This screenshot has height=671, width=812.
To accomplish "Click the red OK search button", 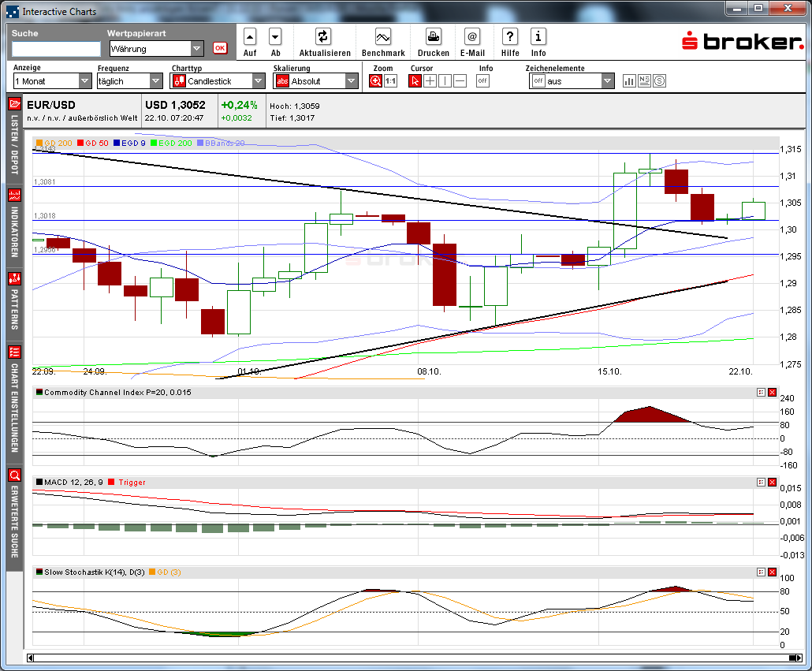I will pyautogui.click(x=219, y=48).
